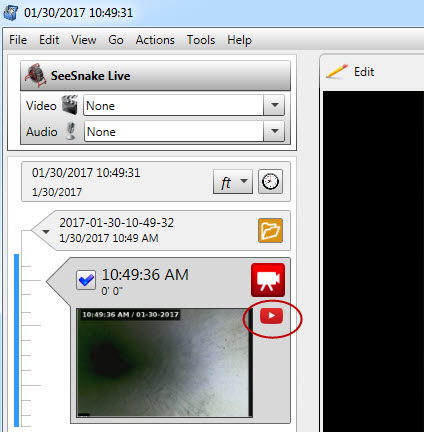Click the SeeSnake Live header button
424x432 pixels.
[x=155, y=76]
